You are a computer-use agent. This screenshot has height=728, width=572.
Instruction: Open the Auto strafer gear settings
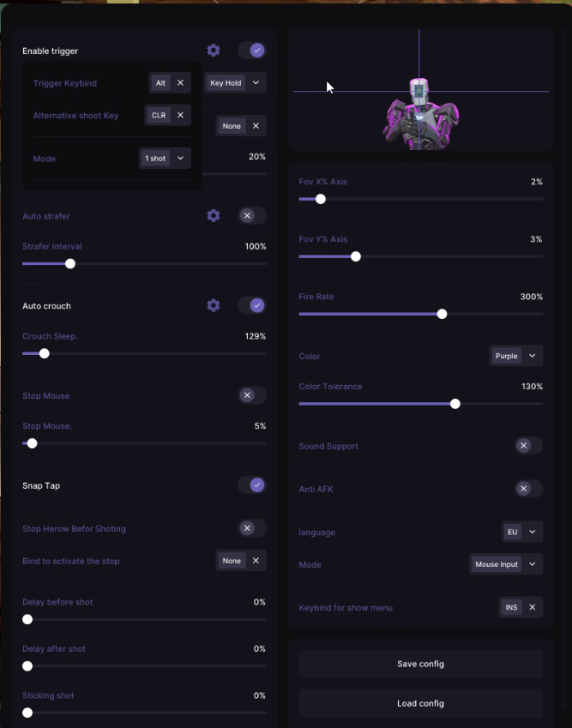click(x=214, y=215)
